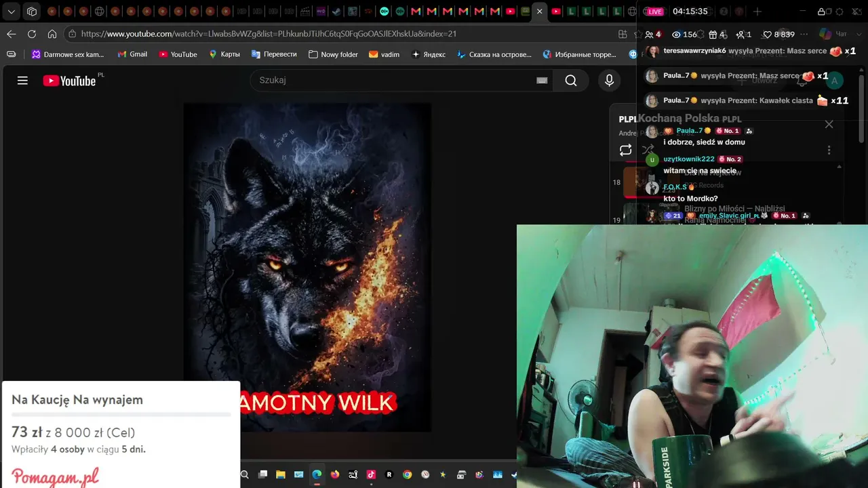Go back with the browser back arrow

(12, 34)
